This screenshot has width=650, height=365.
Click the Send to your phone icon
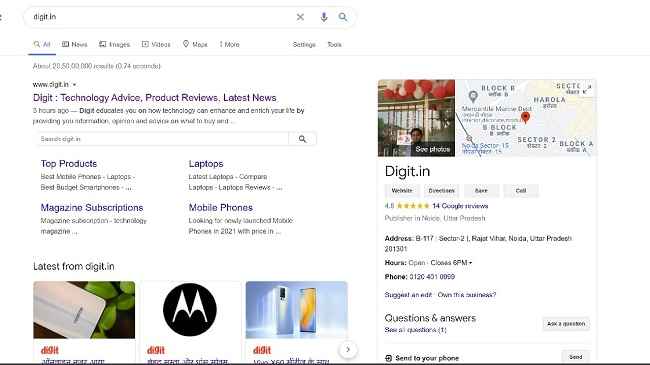point(388,358)
